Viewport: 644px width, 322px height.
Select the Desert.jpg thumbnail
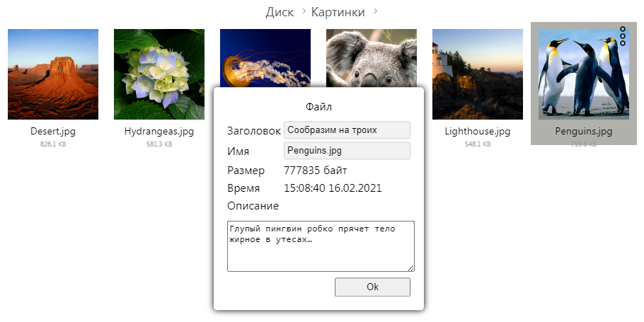53,74
